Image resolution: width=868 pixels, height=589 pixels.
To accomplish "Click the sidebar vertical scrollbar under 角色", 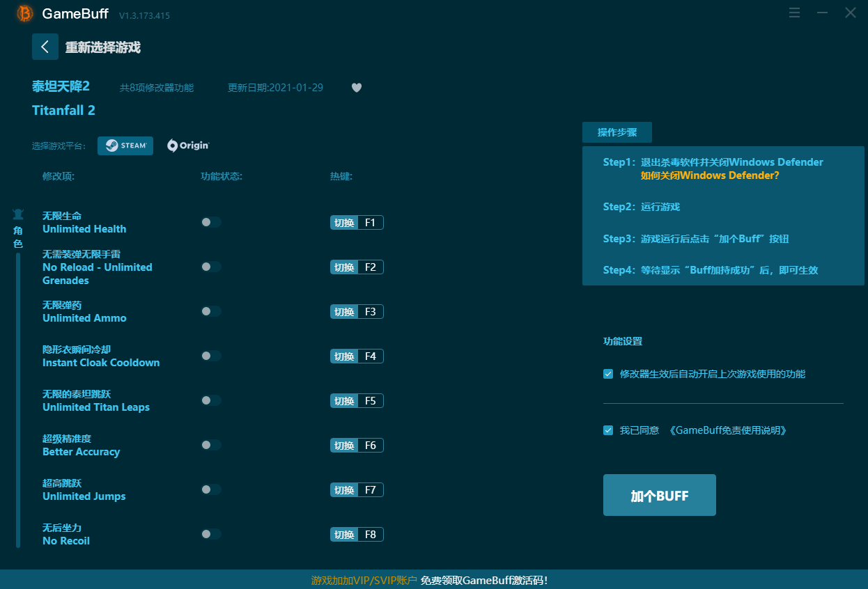I will [18, 400].
